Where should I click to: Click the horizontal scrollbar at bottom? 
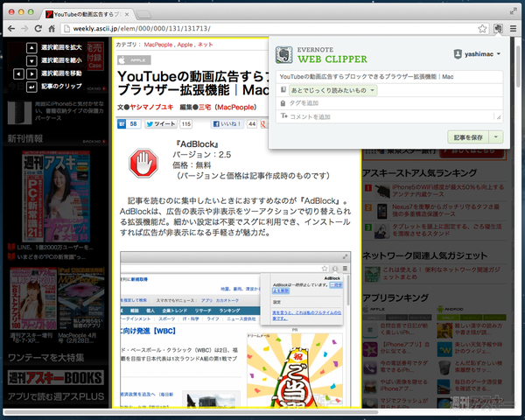190,412
